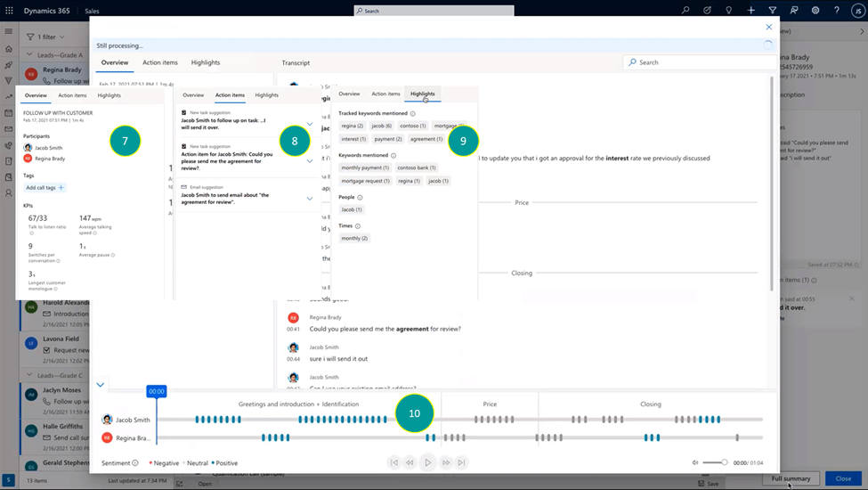Viewport: 868px width, 490px height.
Task: Collapse the timeline panel with chevron
Action: click(x=101, y=385)
